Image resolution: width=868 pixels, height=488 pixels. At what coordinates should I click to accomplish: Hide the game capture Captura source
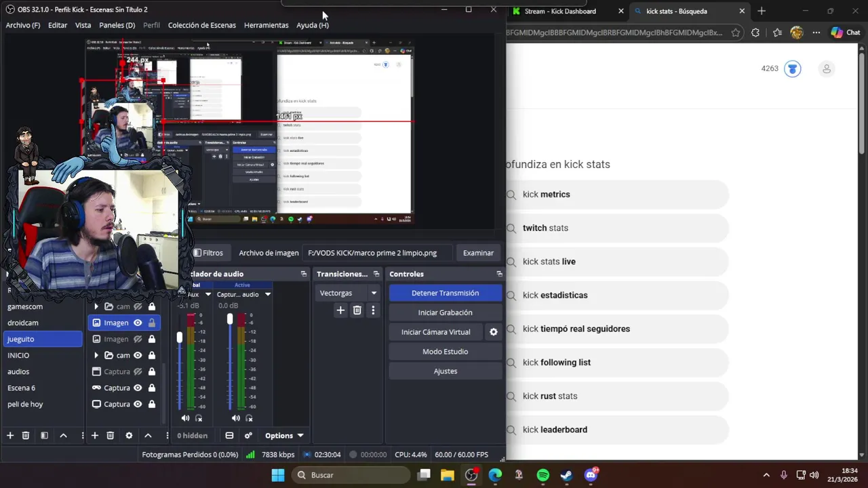coord(138,388)
